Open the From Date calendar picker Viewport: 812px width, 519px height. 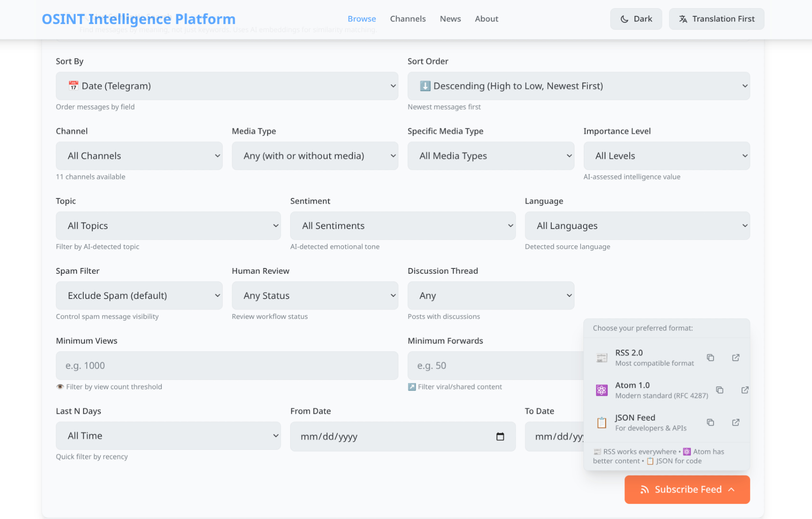pyautogui.click(x=500, y=436)
